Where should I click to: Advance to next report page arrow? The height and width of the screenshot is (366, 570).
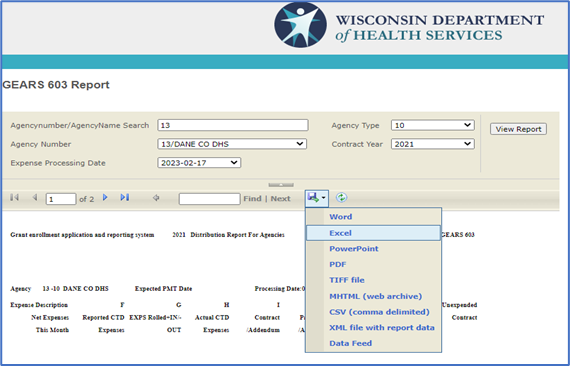pos(105,197)
